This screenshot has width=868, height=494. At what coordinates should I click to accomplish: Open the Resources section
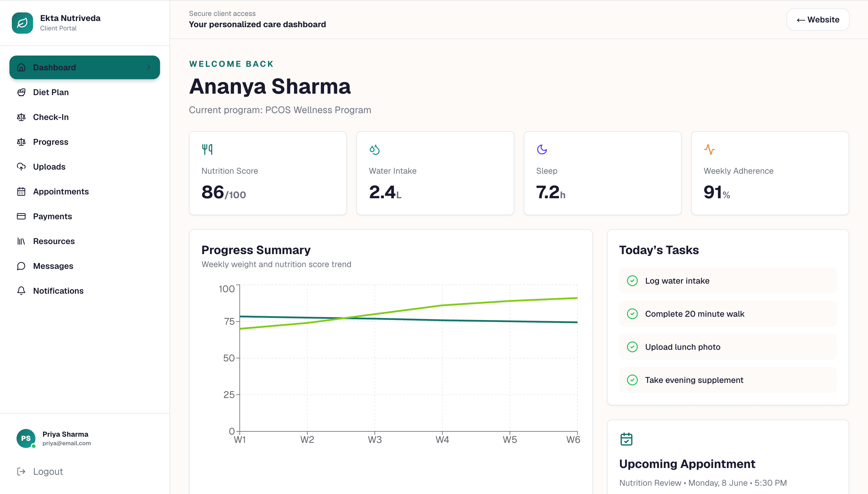tap(85, 241)
